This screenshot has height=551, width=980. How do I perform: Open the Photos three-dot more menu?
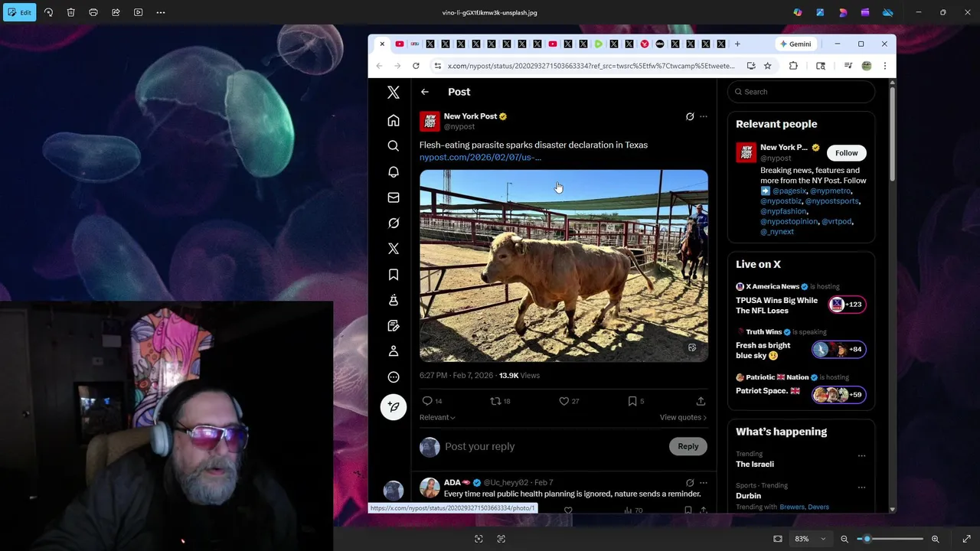click(x=161, y=12)
